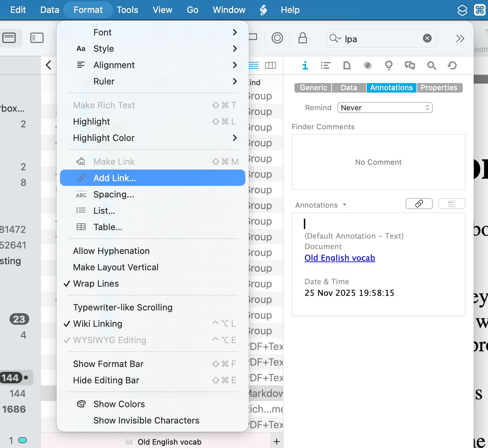Viewport: 488px width, 448px height.
Task: Open the Remind dropdown set to Never
Action: tap(384, 108)
